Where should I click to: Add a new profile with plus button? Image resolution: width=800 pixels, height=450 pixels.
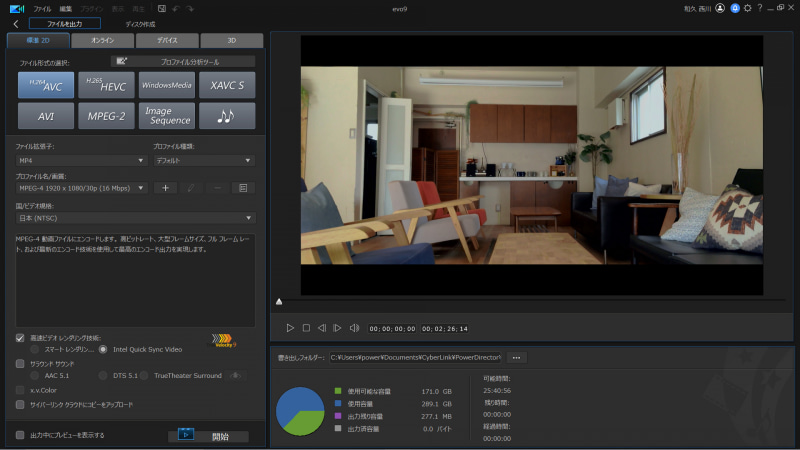coord(165,188)
